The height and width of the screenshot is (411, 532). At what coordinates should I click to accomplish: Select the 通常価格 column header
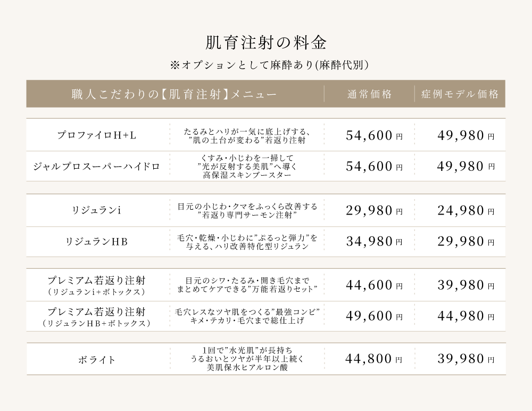coord(370,94)
